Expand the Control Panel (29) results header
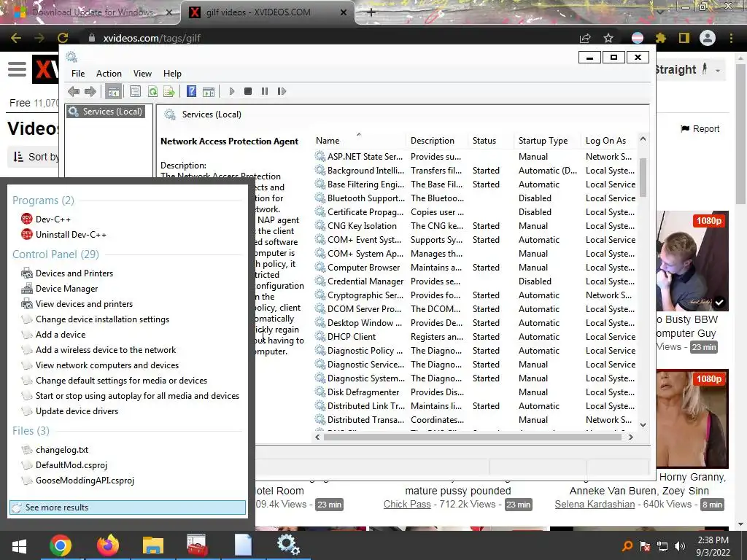Image resolution: width=747 pixels, height=560 pixels. [55, 254]
